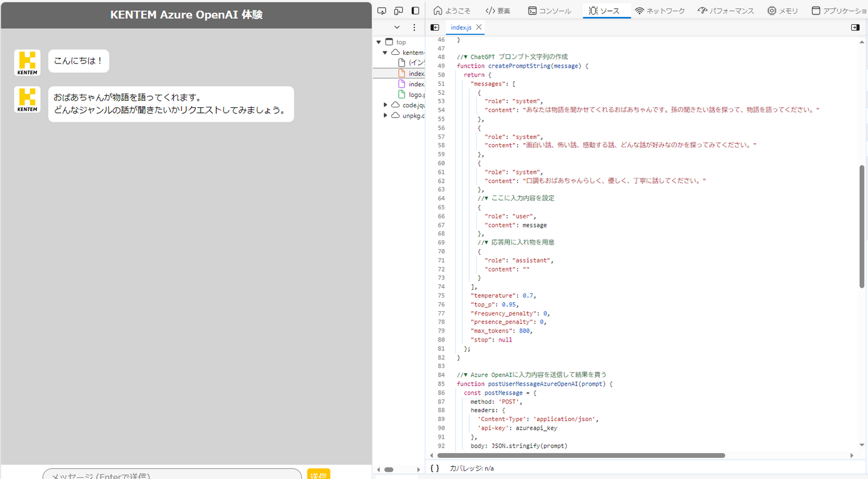
Task: Toggle device emulation mode icon
Action: point(398,11)
